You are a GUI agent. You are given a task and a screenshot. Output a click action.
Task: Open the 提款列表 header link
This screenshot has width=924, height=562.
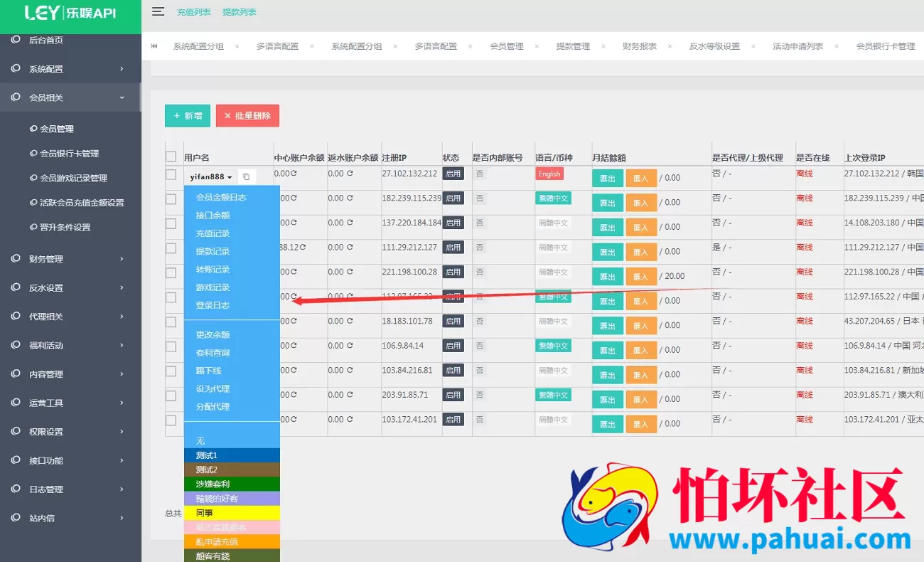coord(240,12)
